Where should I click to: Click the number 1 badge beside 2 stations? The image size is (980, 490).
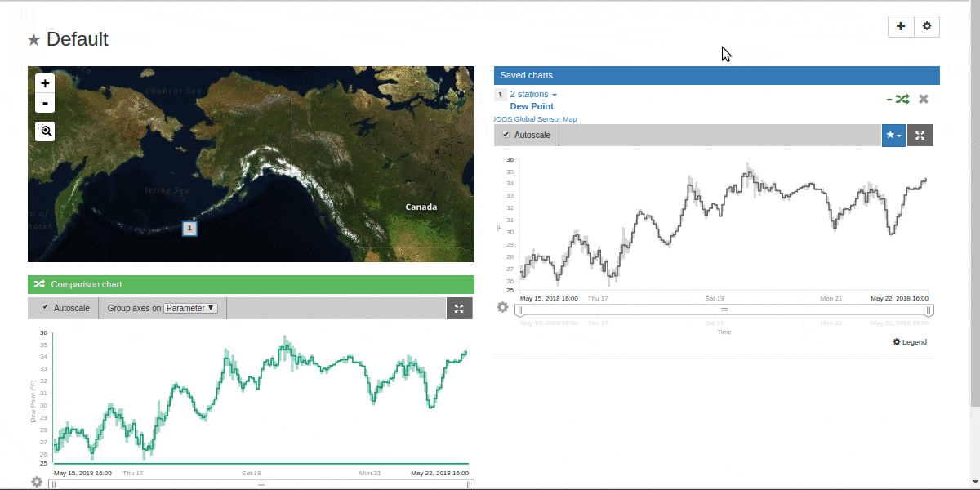coord(501,95)
